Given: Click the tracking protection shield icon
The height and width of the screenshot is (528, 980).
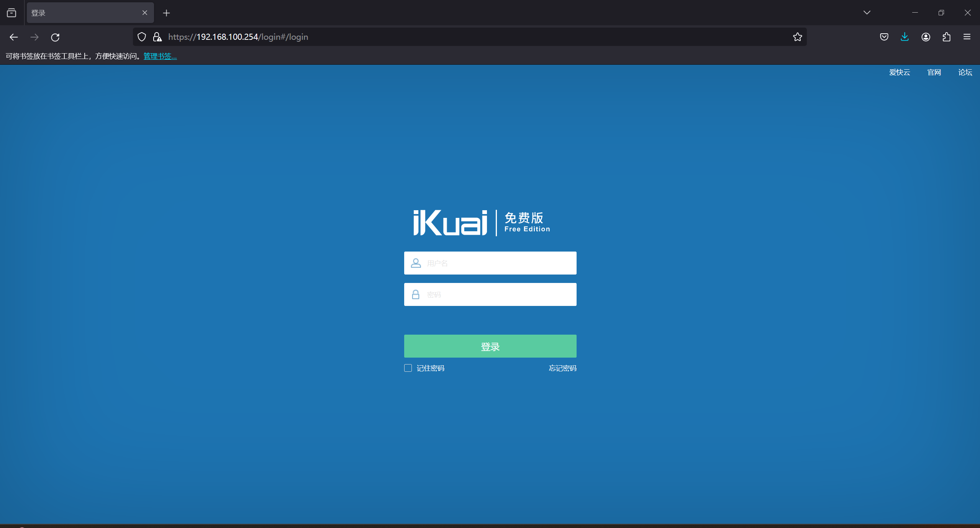Looking at the screenshot, I should (x=141, y=37).
